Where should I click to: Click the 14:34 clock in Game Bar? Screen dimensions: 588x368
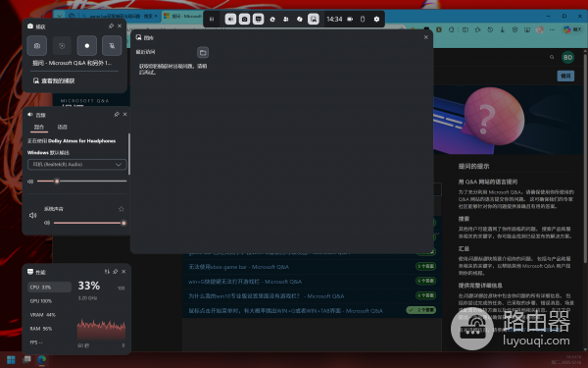[334, 20]
